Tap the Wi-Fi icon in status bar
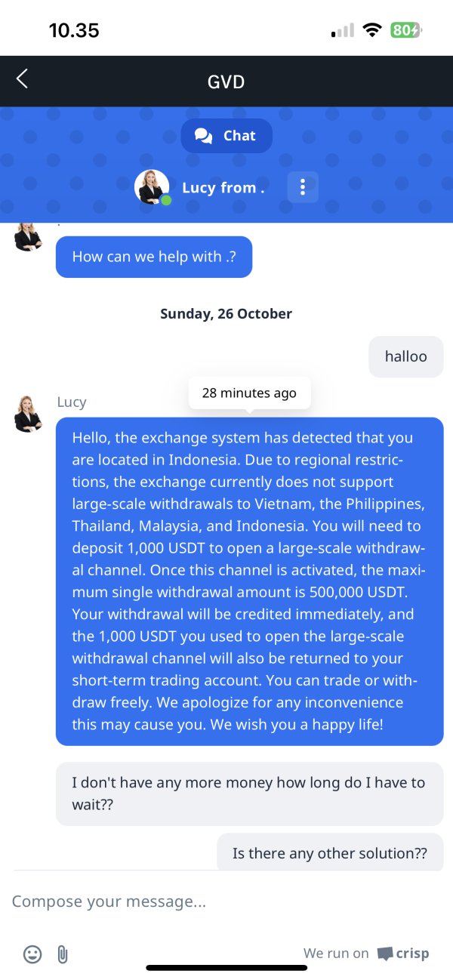Viewport: 453px width, 980px height. click(371, 30)
